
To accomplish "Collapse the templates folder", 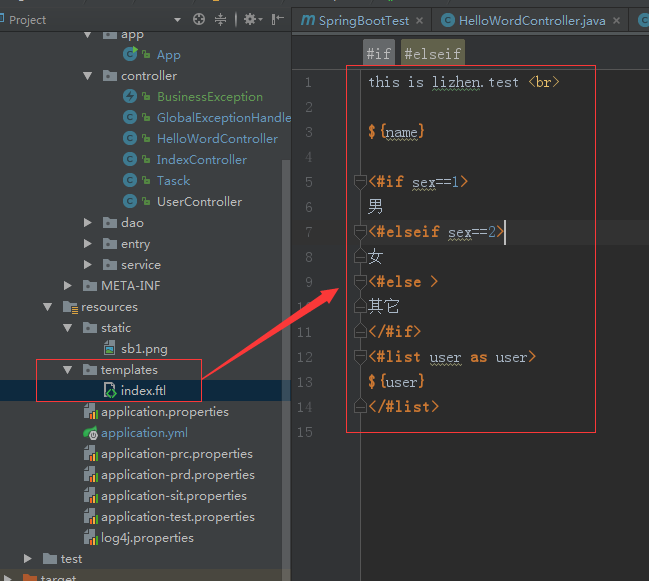I will tap(67, 370).
